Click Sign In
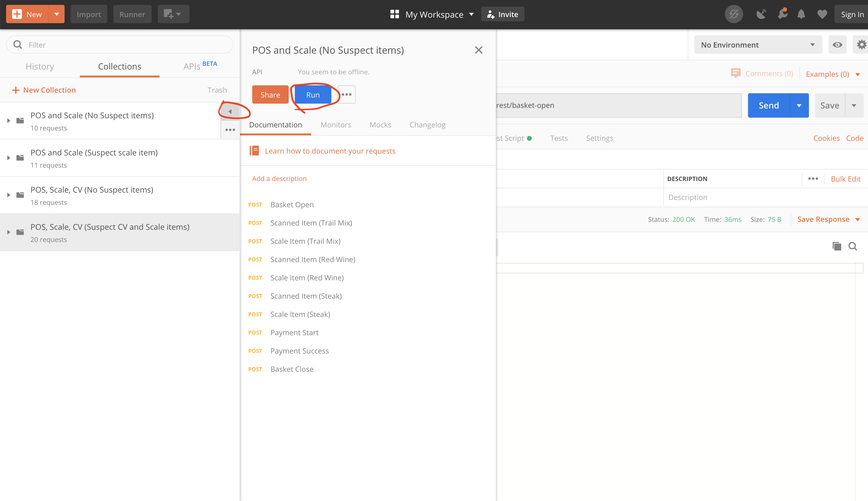Screen dimensions: 868x501 click(852, 14)
